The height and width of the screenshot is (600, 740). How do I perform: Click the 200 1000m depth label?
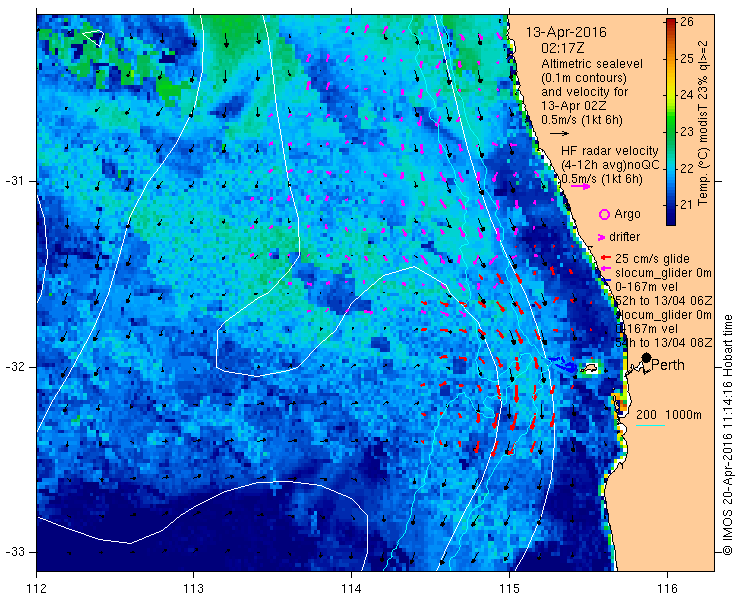pos(669,415)
